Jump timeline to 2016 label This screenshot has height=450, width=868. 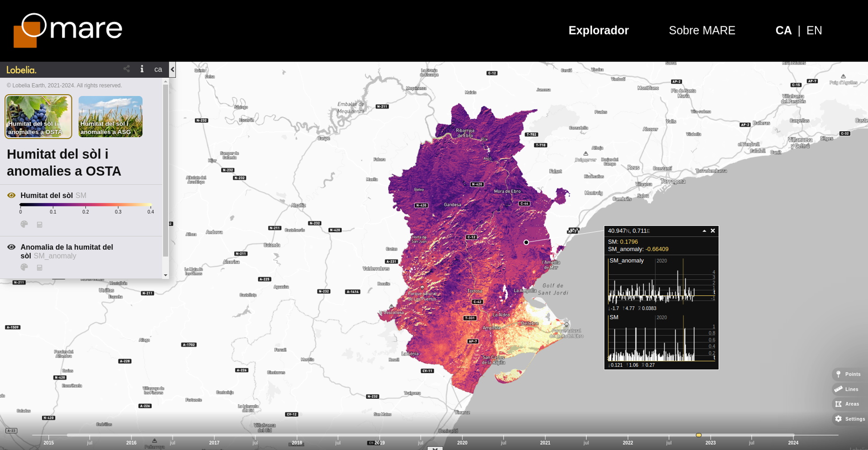click(131, 443)
